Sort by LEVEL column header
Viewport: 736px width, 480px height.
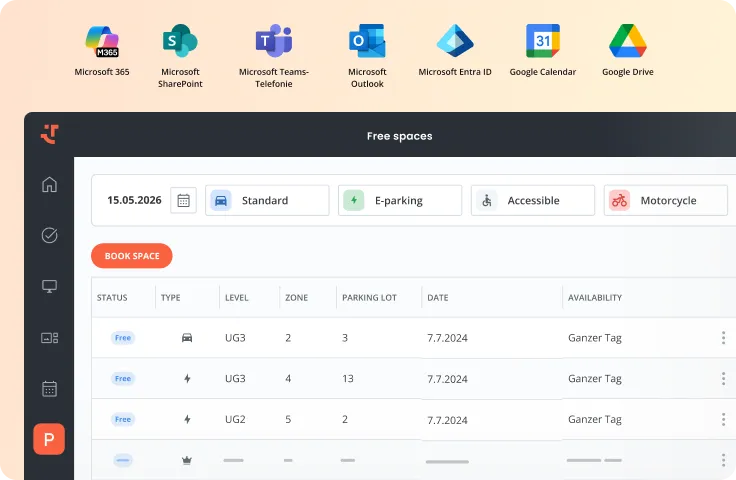tap(237, 297)
